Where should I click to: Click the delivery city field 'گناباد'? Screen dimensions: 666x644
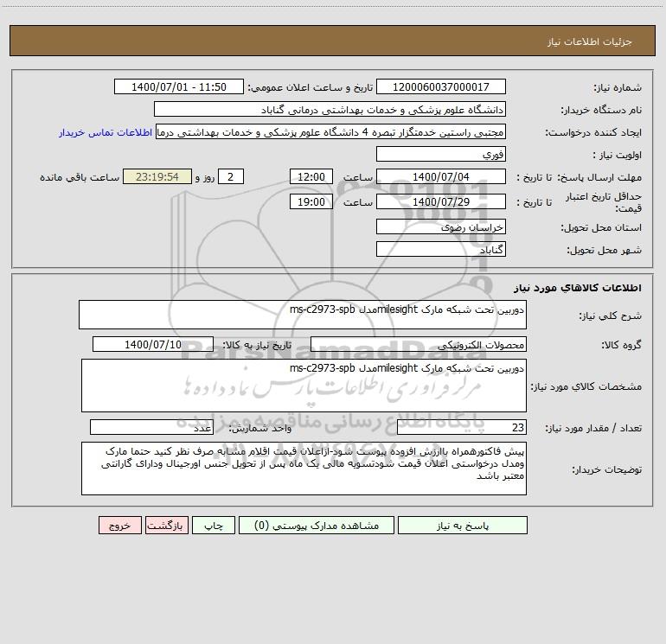[441, 249]
